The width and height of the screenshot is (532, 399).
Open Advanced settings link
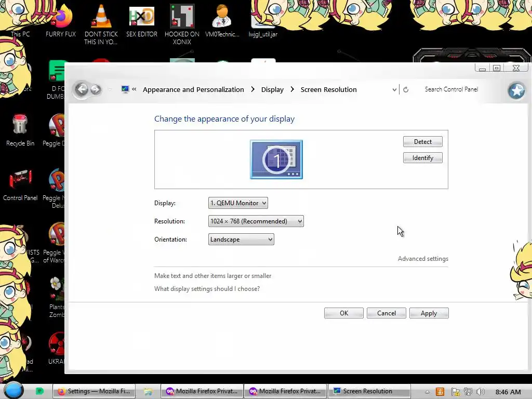pos(423,259)
